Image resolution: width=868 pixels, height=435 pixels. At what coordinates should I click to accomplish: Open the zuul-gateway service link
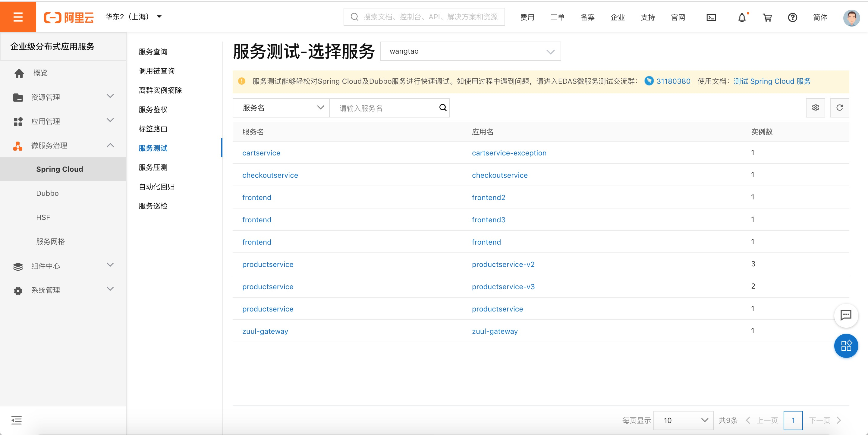click(265, 331)
